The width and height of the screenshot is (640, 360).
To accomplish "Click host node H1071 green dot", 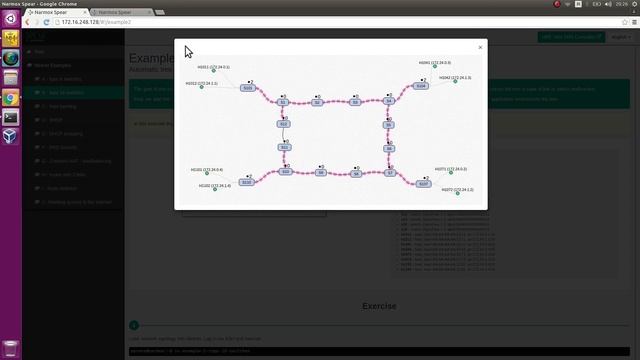I will coord(451,173).
